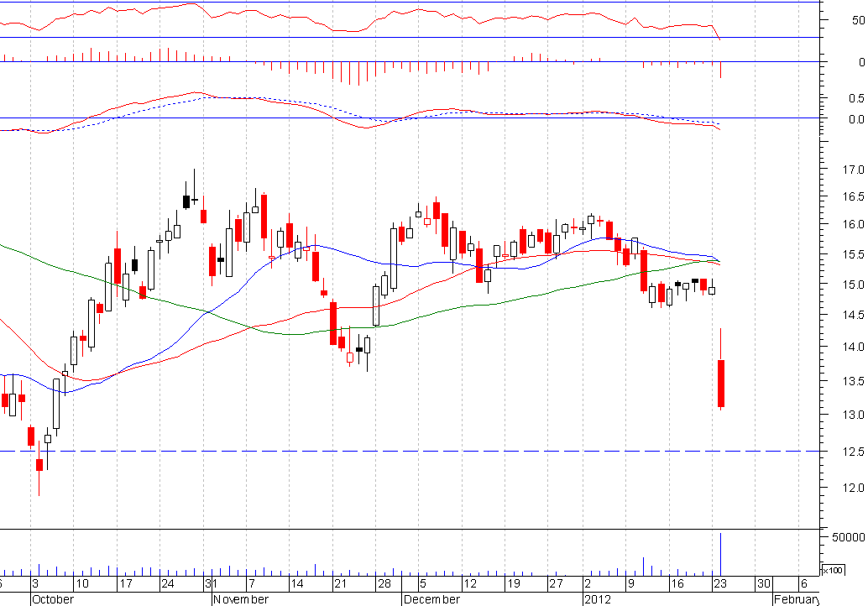Click the 13.5 price axis label
Image resolution: width=868 pixels, height=606 pixels.
[853, 381]
